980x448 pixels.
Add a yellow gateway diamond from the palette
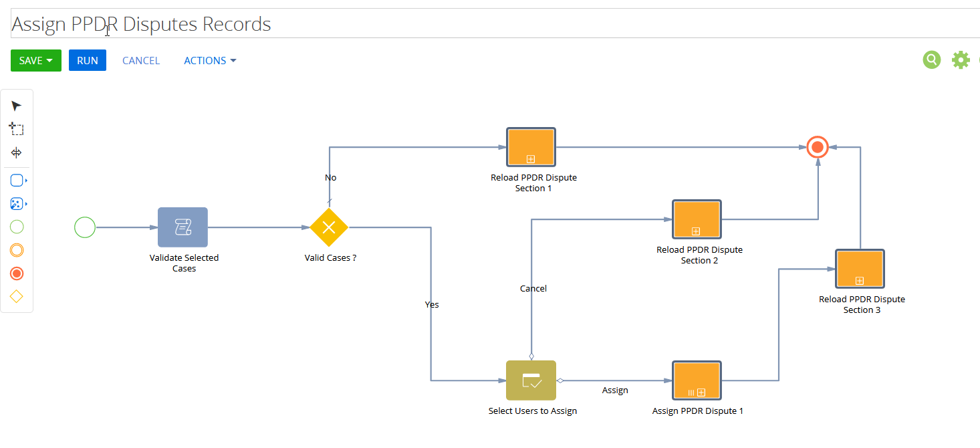pos(17,296)
